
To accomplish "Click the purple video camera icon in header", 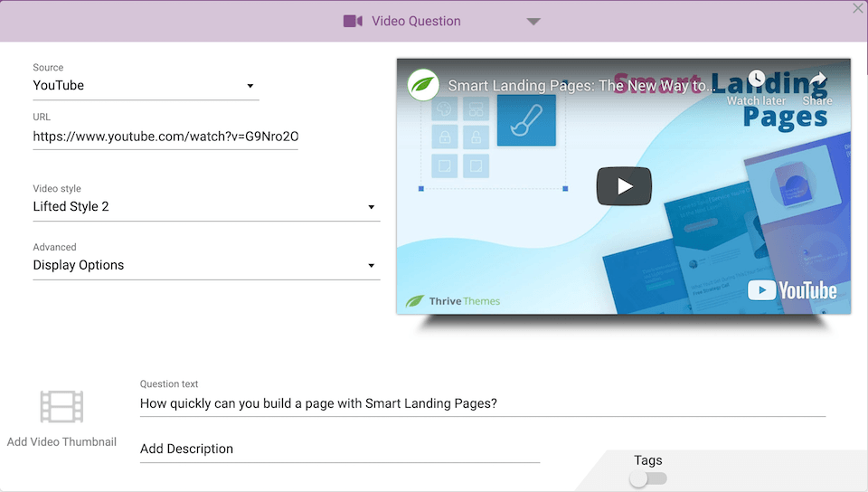I will (x=353, y=21).
